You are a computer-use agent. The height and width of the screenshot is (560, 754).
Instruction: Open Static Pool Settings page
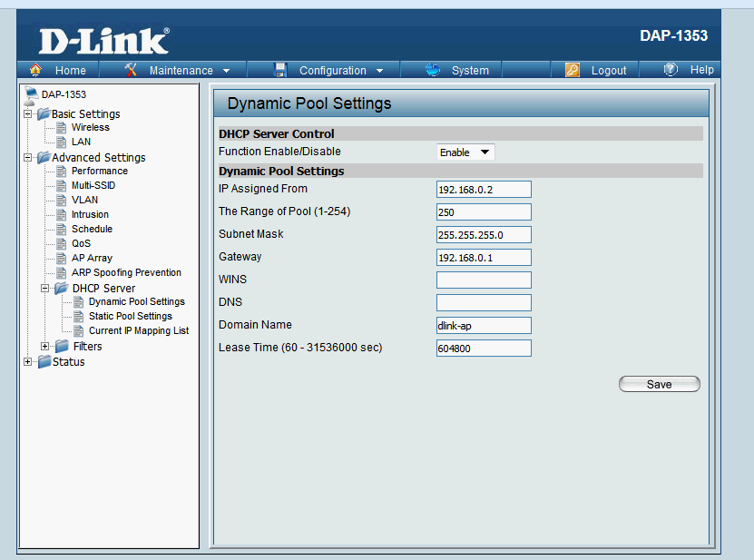click(x=130, y=316)
